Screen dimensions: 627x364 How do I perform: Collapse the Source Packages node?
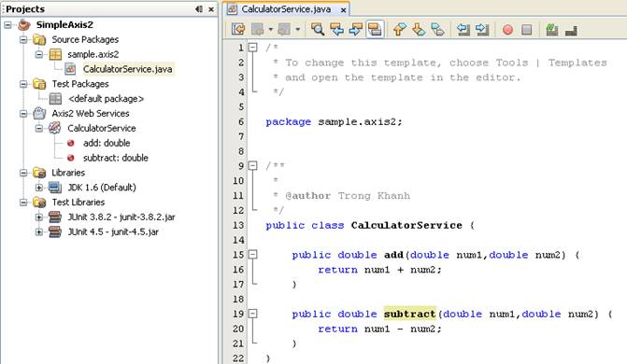[23, 39]
